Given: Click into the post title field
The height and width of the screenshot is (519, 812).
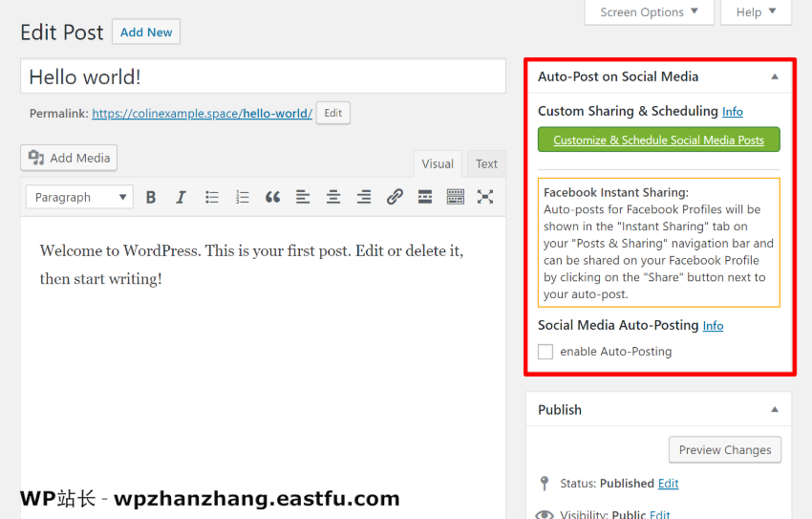Looking at the screenshot, I should click(x=263, y=76).
